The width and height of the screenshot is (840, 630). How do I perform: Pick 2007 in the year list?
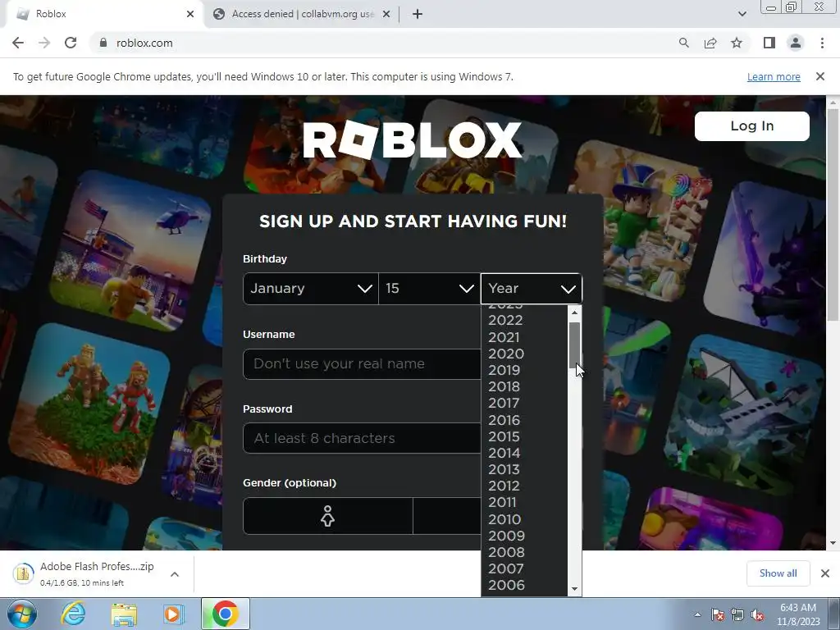[x=505, y=569]
